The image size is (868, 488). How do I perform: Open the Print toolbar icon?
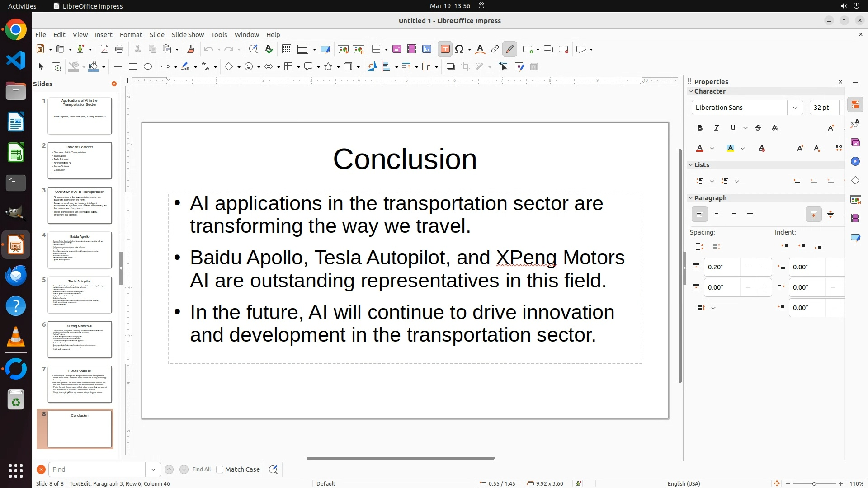119,49
